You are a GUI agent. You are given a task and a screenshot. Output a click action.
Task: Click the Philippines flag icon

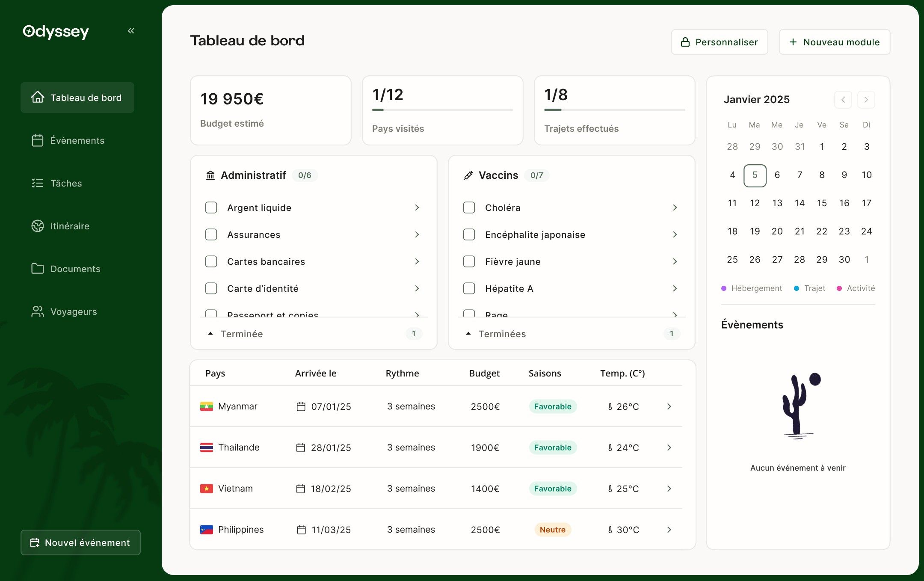point(207,530)
